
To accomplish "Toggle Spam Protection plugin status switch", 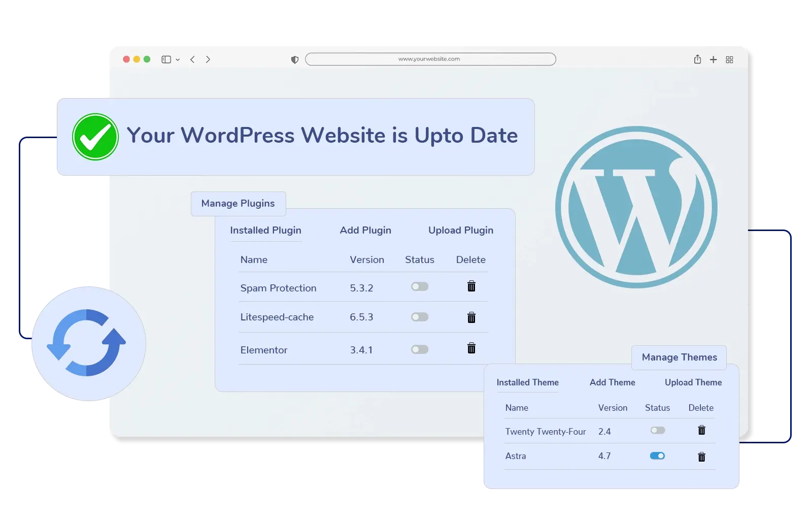I will click(x=420, y=287).
